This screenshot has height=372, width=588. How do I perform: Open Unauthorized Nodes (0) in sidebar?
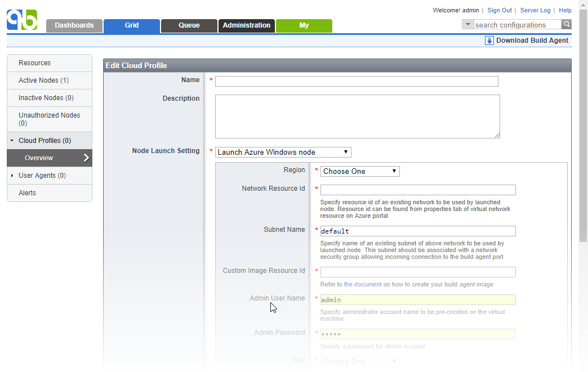pyautogui.click(x=50, y=119)
